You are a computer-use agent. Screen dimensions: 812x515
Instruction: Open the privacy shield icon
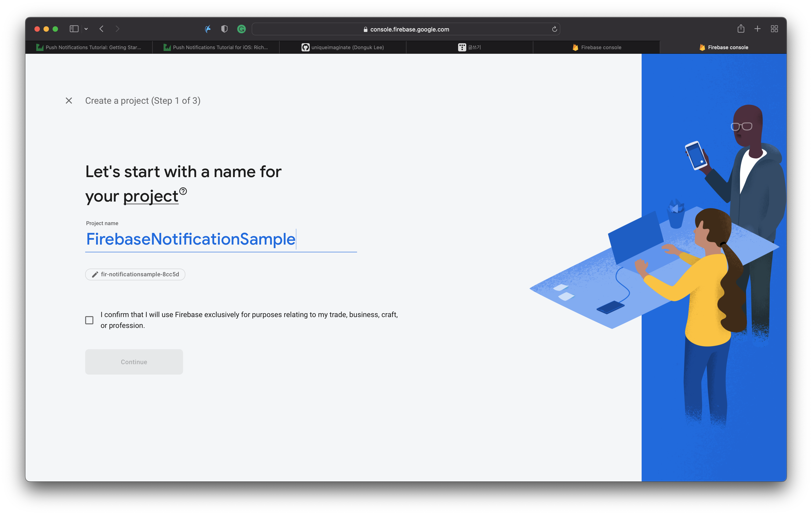(x=224, y=29)
